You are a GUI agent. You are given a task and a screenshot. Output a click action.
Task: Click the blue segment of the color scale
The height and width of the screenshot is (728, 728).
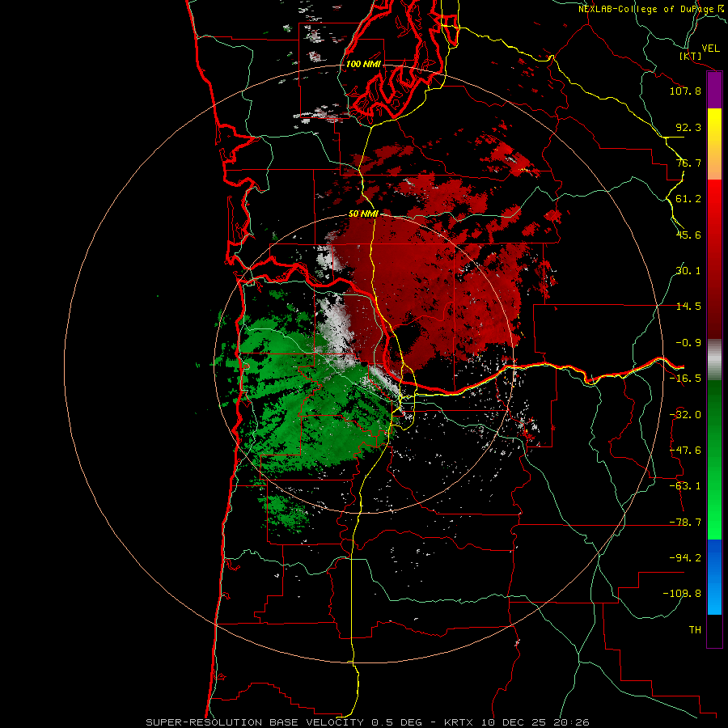714,577
